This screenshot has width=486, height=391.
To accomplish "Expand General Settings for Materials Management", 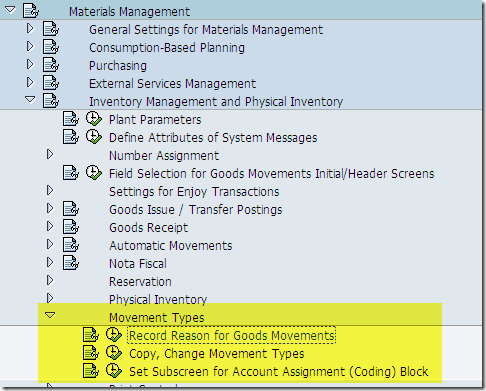I will click(30, 29).
